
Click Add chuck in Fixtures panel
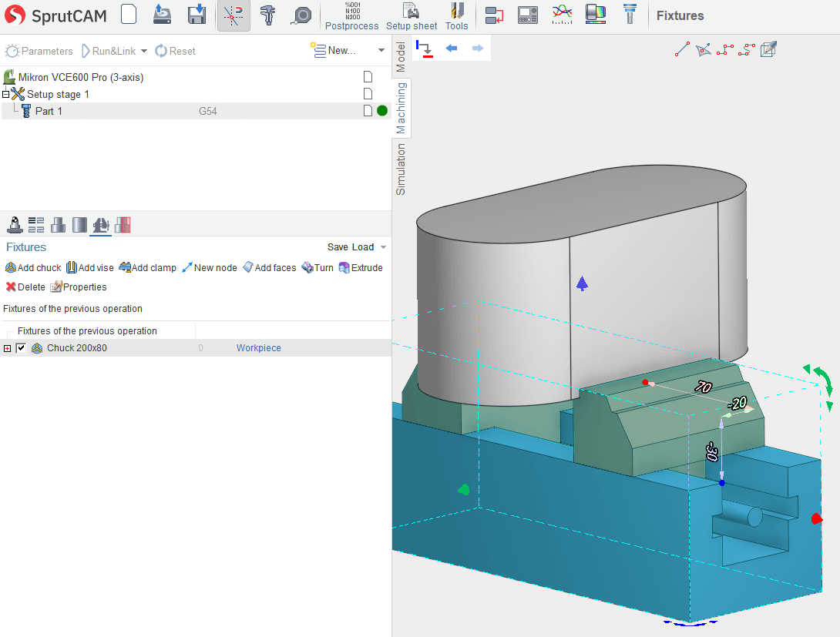(33, 268)
